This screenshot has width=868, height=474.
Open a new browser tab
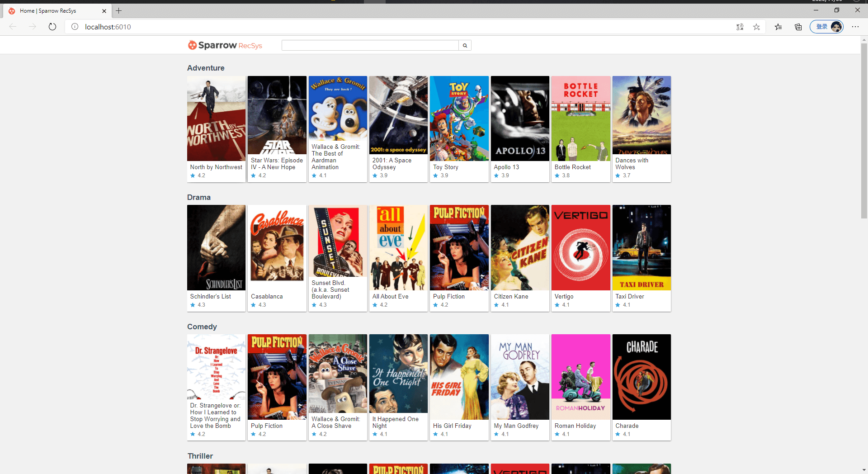[x=119, y=10]
